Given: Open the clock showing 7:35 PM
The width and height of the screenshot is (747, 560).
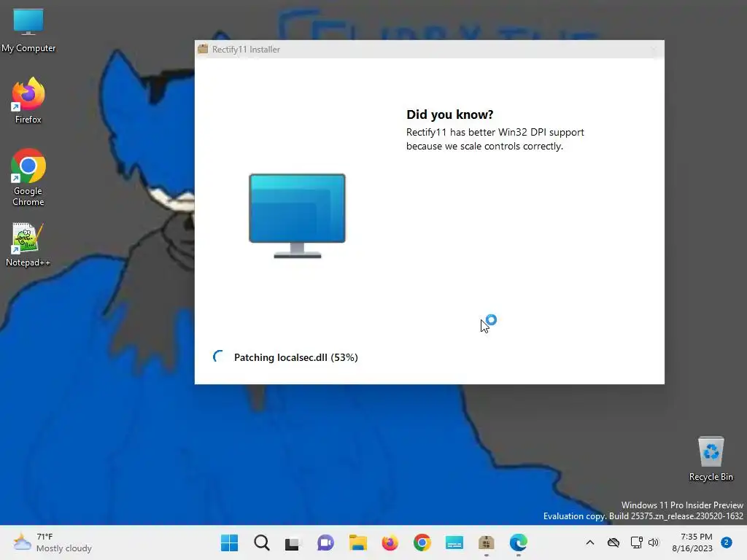Looking at the screenshot, I should (692, 542).
